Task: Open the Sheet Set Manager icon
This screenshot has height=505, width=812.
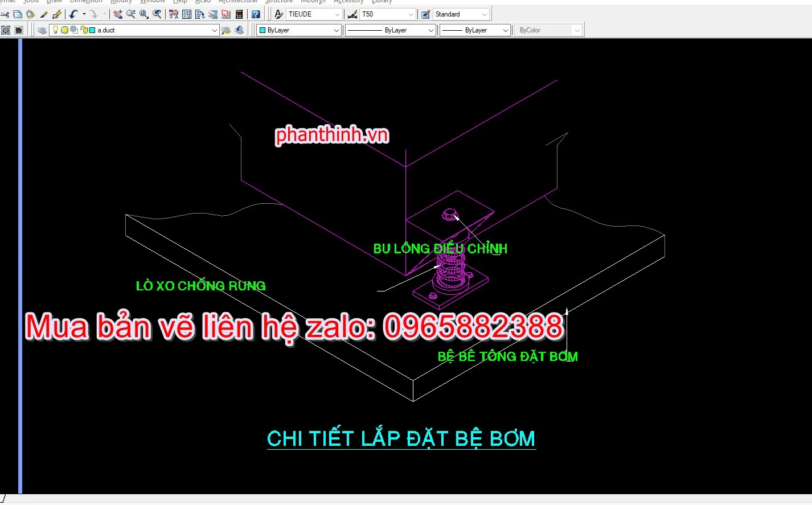Action: [213, 14]
